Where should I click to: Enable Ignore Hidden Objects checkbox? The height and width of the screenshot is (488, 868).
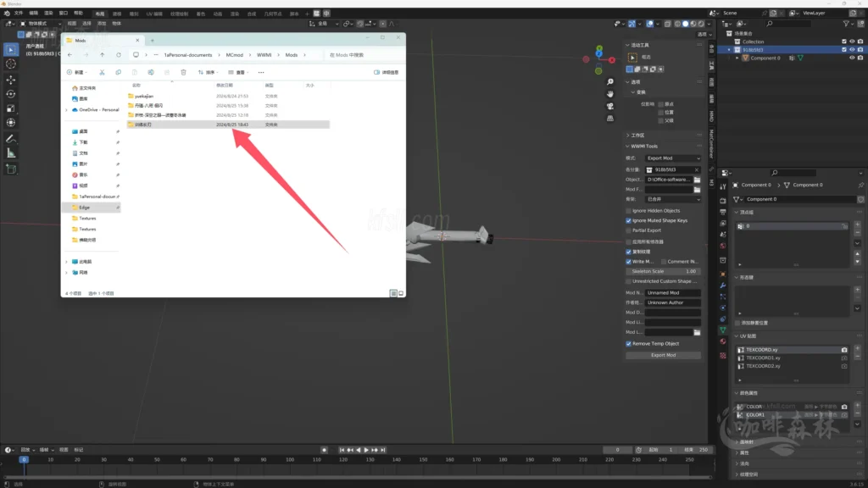pos(628,210)
